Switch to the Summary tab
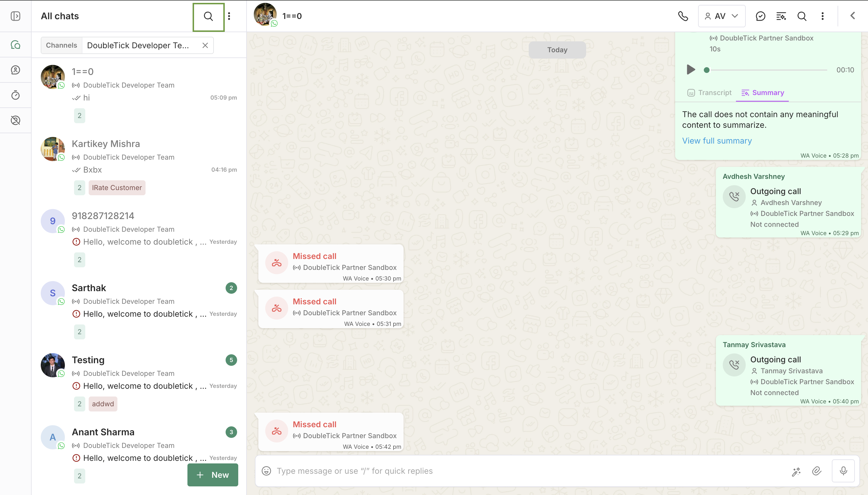This screenshot has width=868, height=495. point(763,93)
